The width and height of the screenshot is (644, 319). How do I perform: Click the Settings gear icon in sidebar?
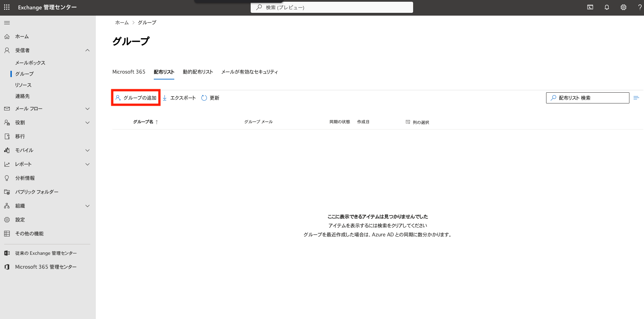(x=7, y=220)
